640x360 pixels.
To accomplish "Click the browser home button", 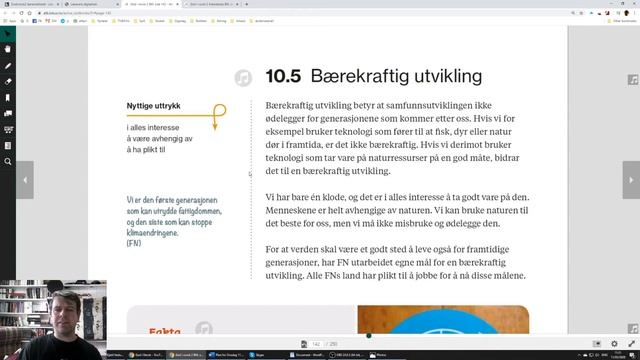I will click(x=29, y=13).
